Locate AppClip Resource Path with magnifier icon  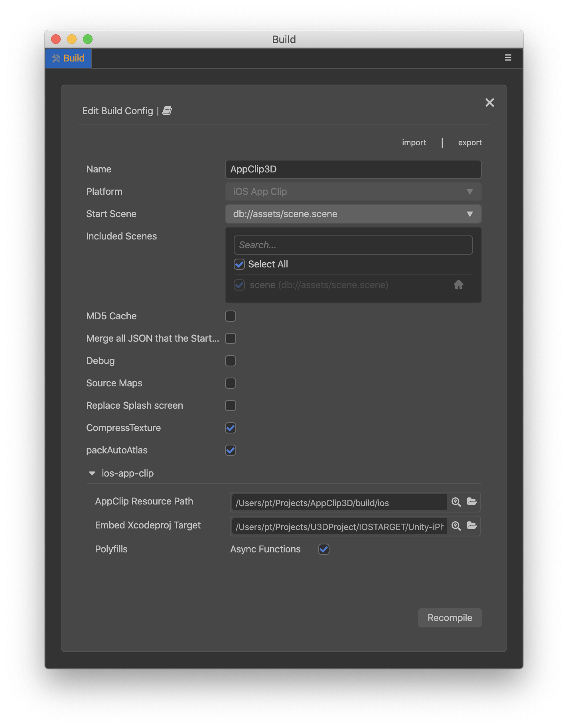(456, 502)
